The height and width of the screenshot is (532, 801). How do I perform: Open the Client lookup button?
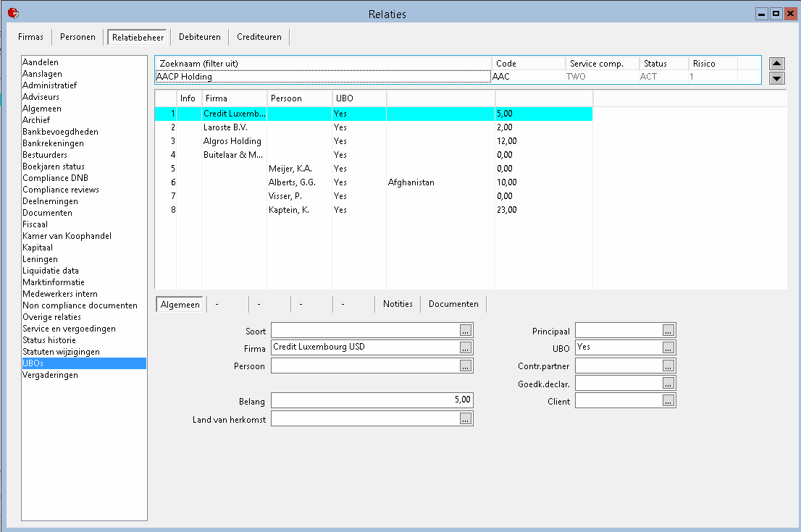coord(668,401)
